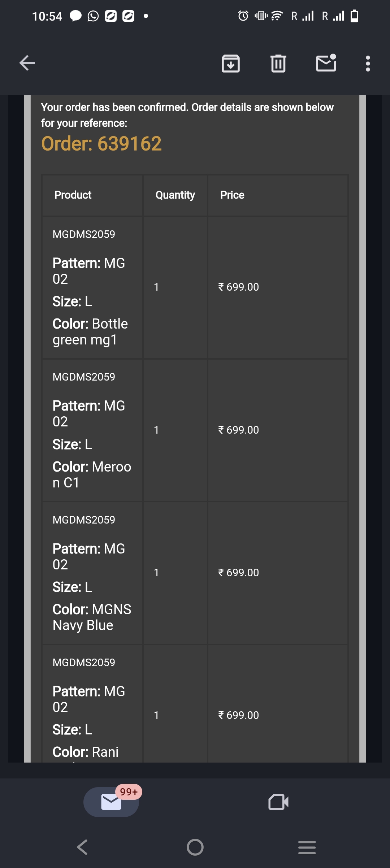The height and width of the screenshot is (868, 390).
Task: Tap the alarm icon in status bar
Action: coord(243,16)
